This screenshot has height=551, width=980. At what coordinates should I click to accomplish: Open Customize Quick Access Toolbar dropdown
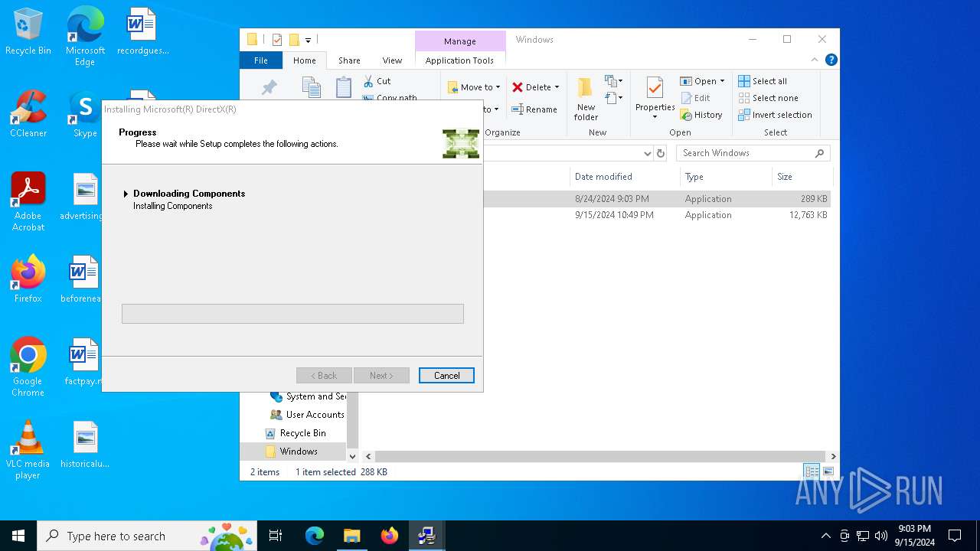pos(308,41)
